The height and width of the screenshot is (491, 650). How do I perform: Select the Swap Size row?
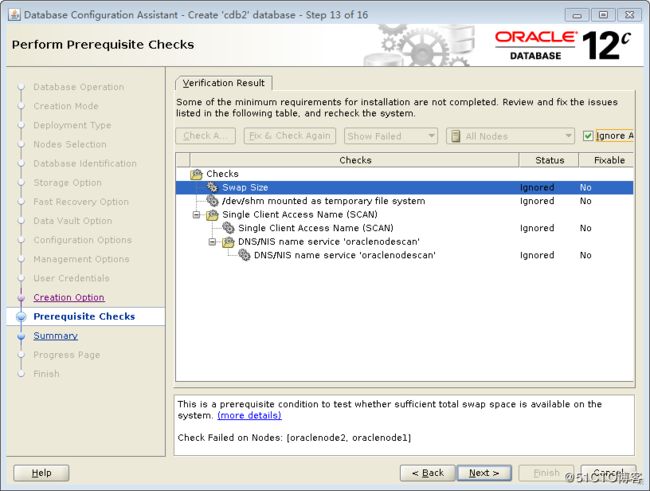click(x=405, y=187)
